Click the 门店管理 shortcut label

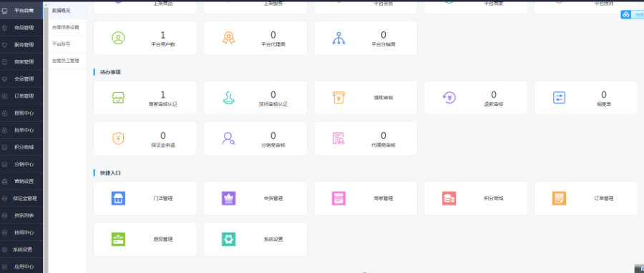pos(163,199)
